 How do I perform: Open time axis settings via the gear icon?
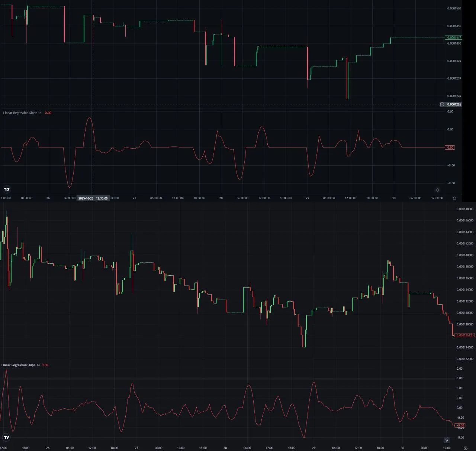pos(454,198)
